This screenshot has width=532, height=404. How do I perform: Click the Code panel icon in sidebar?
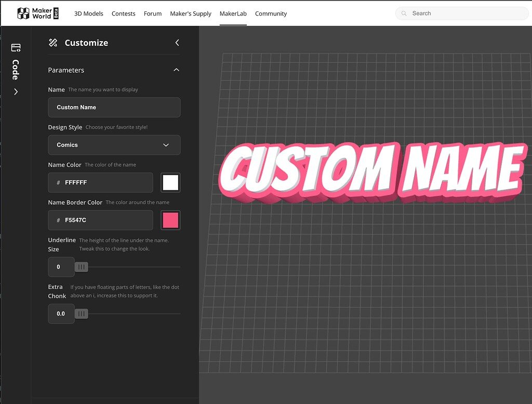point(15,47)
